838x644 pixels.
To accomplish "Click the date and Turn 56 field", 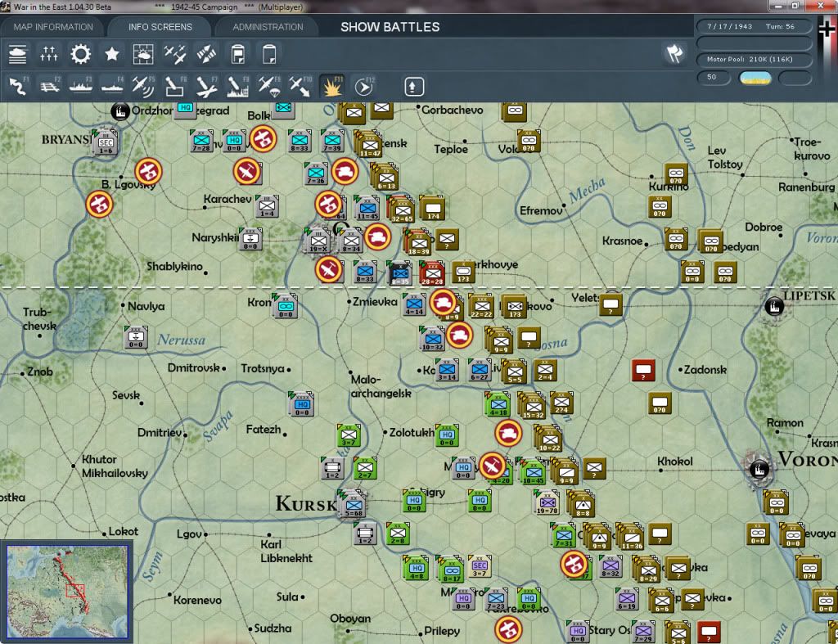I will (x=754, y=26).
